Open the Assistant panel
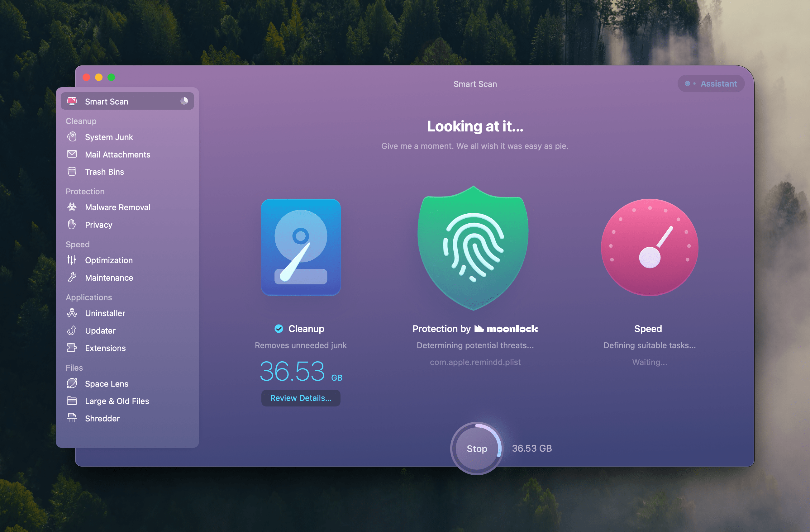This screenshot has height=532, width=810. point(711,84)
